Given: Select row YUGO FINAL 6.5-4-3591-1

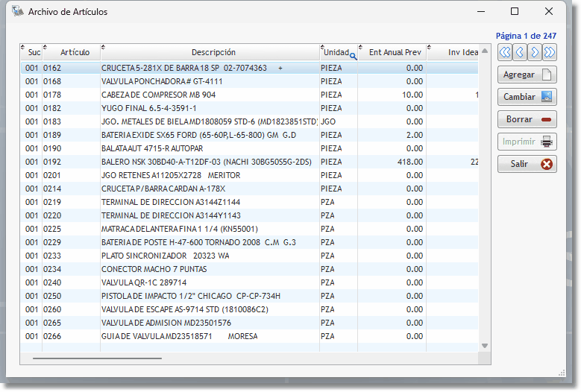Looking at the screenshot, I should coord(249,108).
